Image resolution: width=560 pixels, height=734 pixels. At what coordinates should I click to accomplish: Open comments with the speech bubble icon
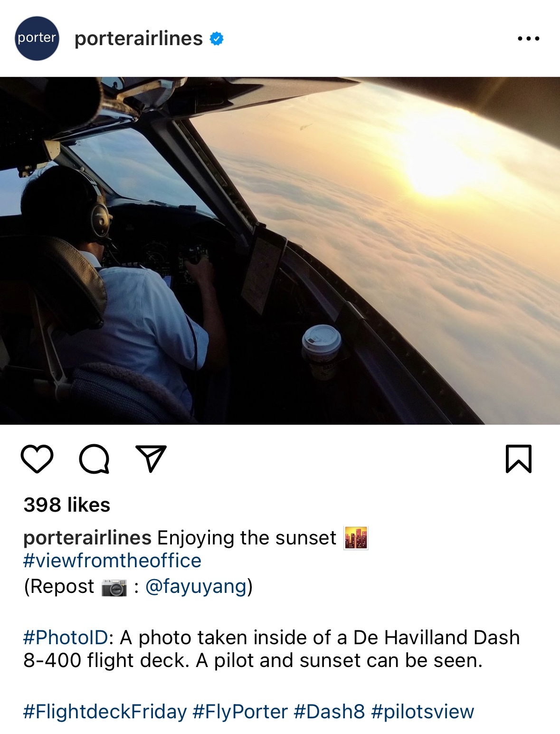[x=94, y=459]
